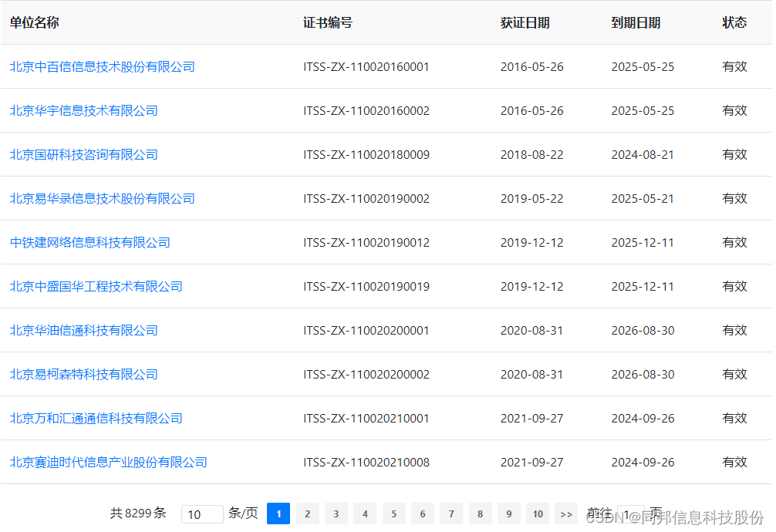Open 北京华油信通科技有限公司 link
This screenshot has height=532, width=776.
(83, 331)
